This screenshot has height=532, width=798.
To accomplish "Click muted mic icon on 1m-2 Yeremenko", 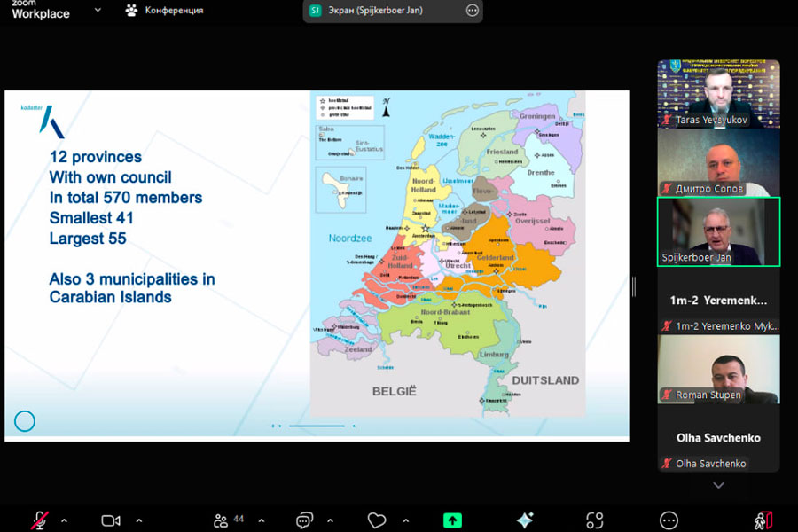I will coord(667,325).
